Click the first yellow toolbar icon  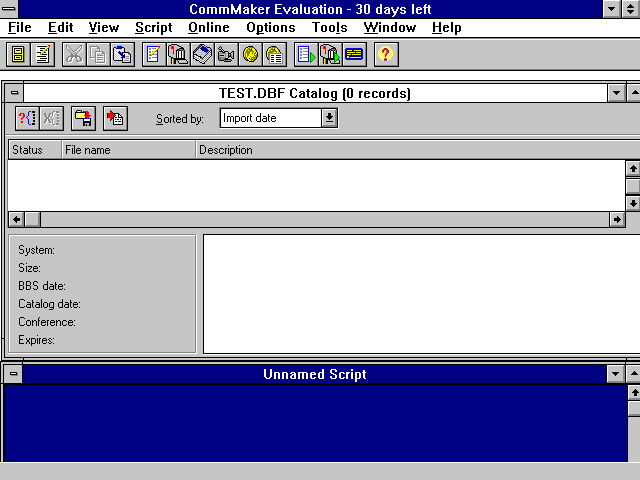[18, 54]
